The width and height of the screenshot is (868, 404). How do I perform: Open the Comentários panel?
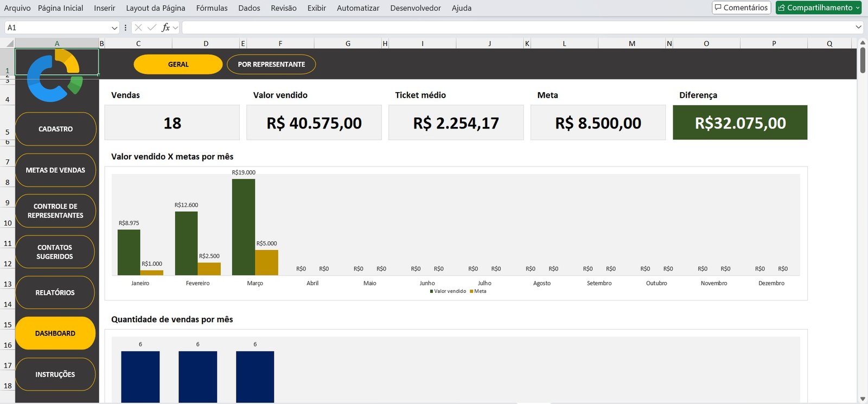tap(741, 8)
